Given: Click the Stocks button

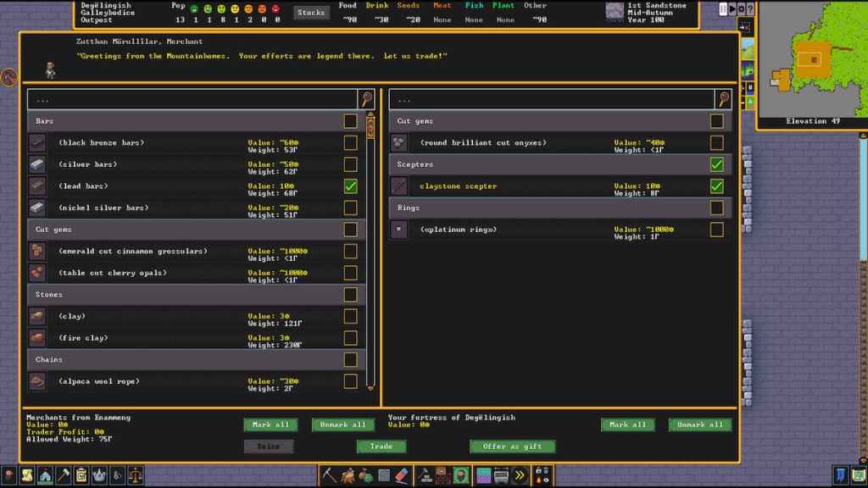Looking at the screenshot, I should (311, 12).
